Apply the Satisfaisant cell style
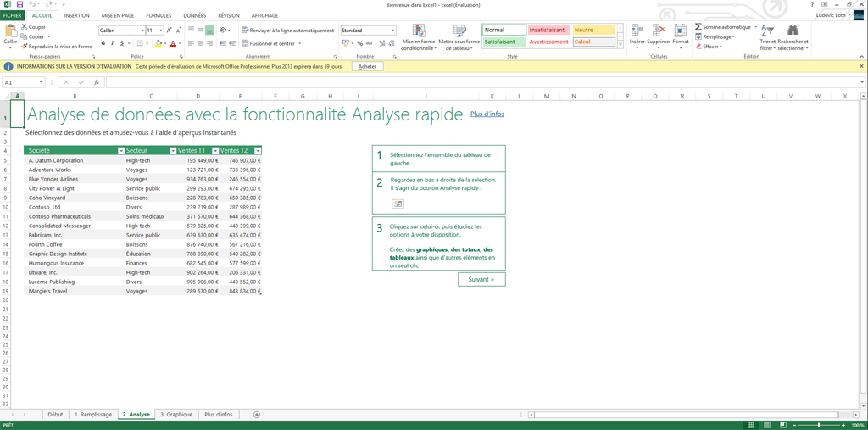868x430 pixels. click(504, 42)
